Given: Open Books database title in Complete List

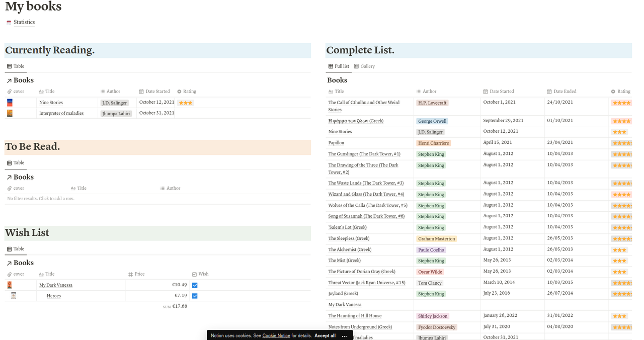Looking at the screenshot, I should point(337,80).
